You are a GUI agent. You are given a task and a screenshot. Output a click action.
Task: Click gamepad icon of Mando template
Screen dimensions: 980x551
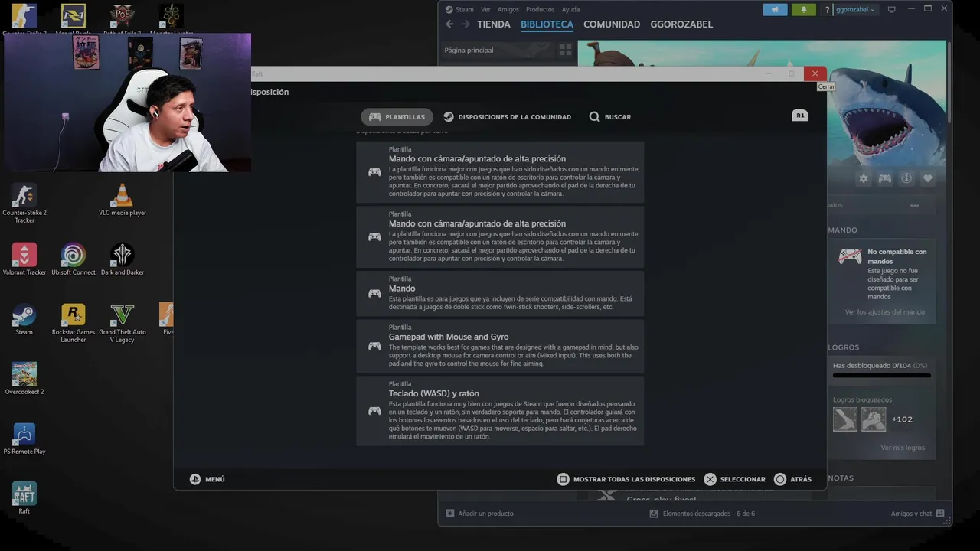point(374,293)
